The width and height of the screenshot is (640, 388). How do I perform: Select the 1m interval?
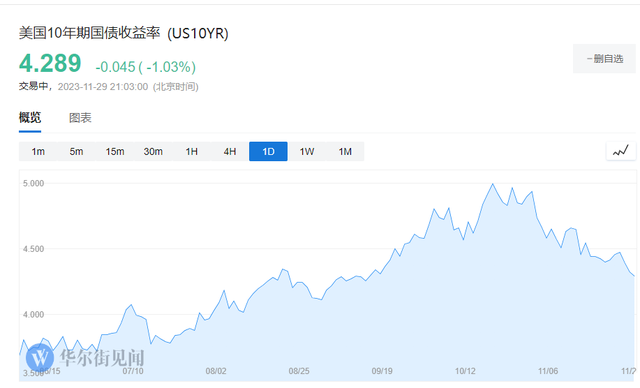coord(38,151)
